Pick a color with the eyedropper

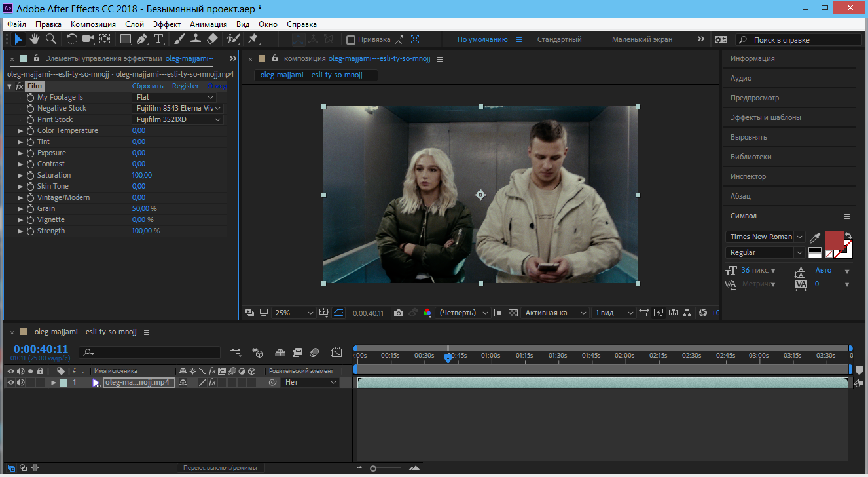[x=815, y=238]
